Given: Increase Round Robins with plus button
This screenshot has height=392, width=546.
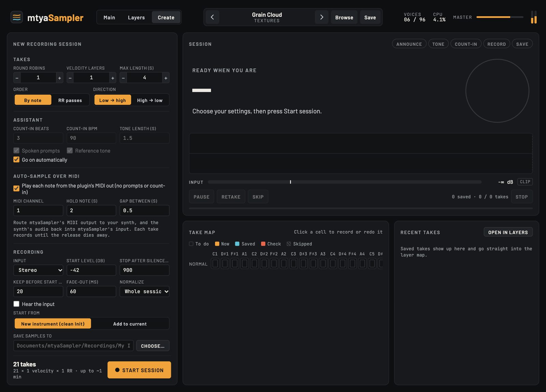Looking at the screenshot, I should tap(59, 78).
